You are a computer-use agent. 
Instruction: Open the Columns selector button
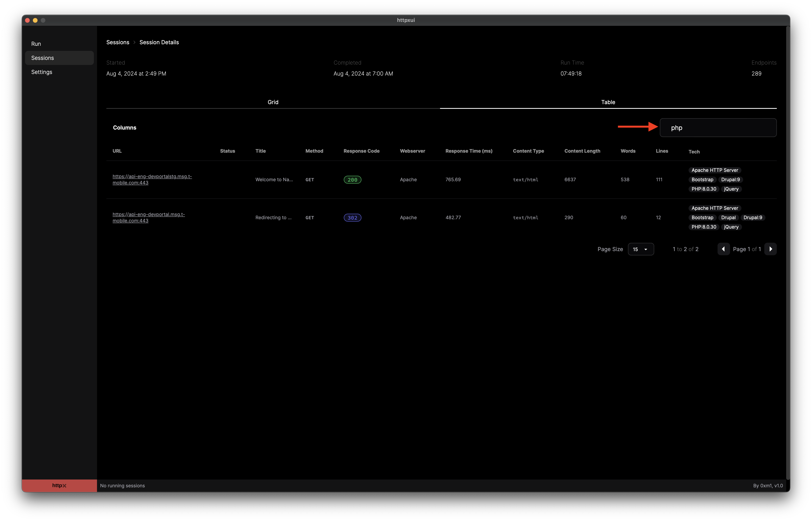coord(124,128)
